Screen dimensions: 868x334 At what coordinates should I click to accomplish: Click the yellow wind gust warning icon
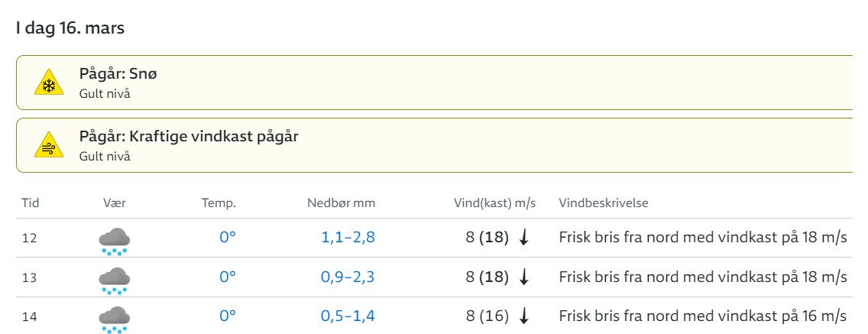pos(49,145)
